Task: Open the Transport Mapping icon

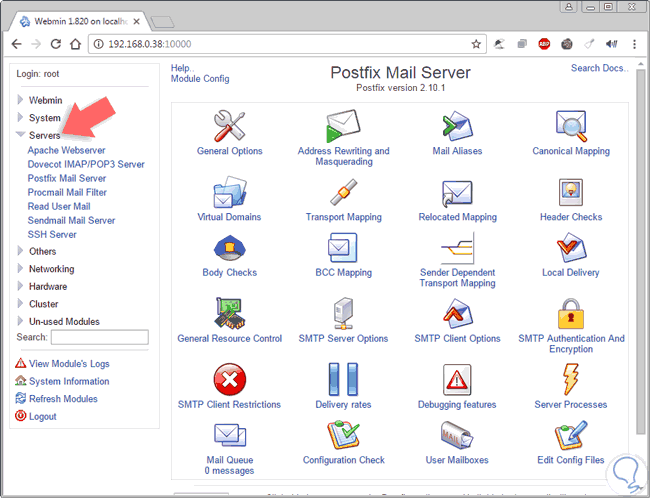Action: coord(343,192)
